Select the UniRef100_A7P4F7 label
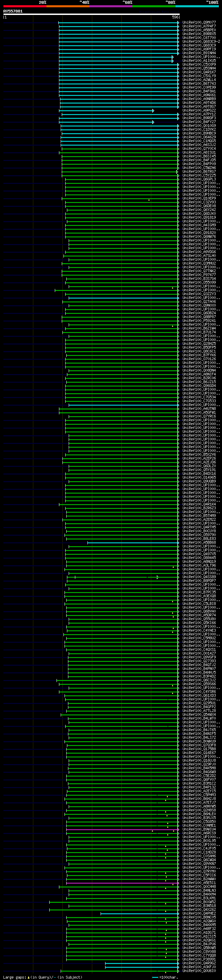 (x=199, y=26)
